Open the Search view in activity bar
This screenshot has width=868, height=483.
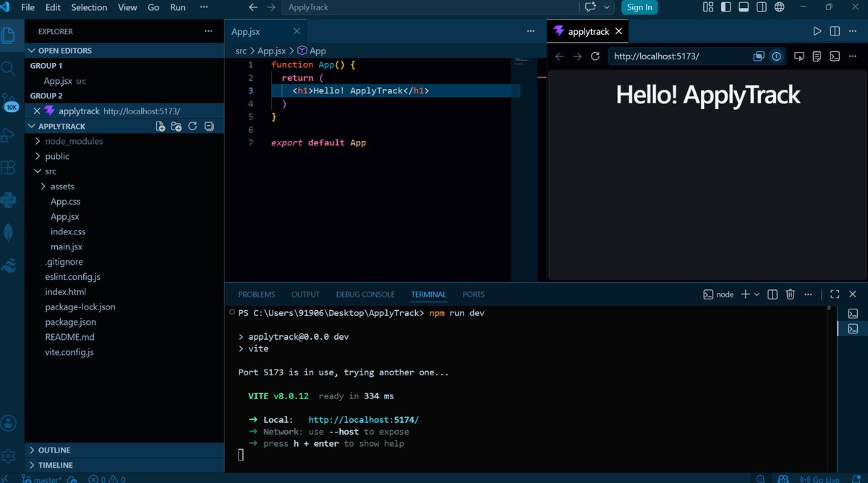pos(9,69)
